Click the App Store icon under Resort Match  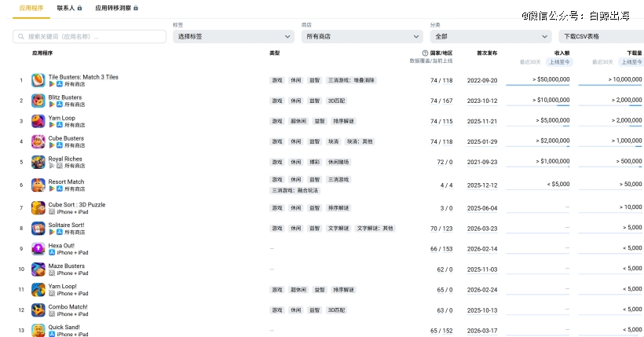coord(60,189)
